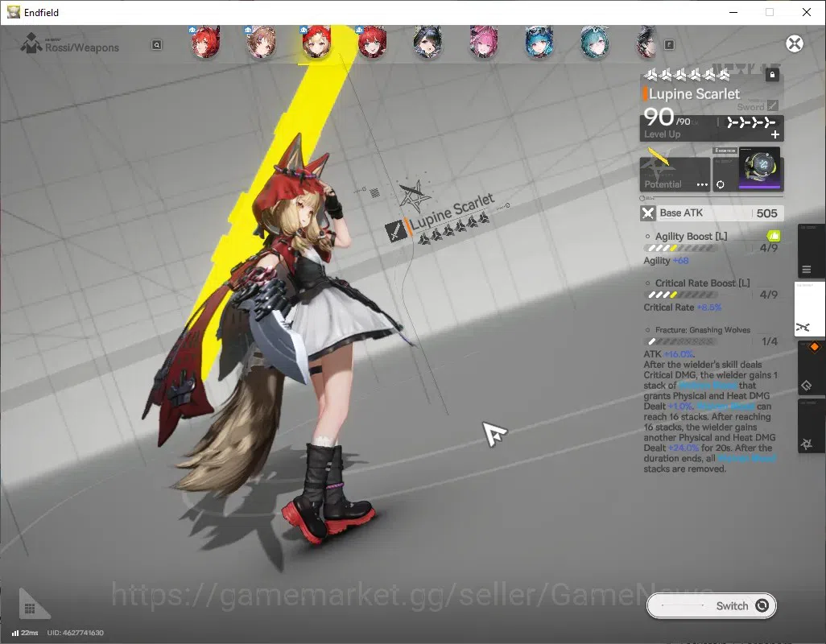This screenshot has height=644, width=826.
Task: Click the Sword weapon type icon
Action: click(x=772, y=105)
